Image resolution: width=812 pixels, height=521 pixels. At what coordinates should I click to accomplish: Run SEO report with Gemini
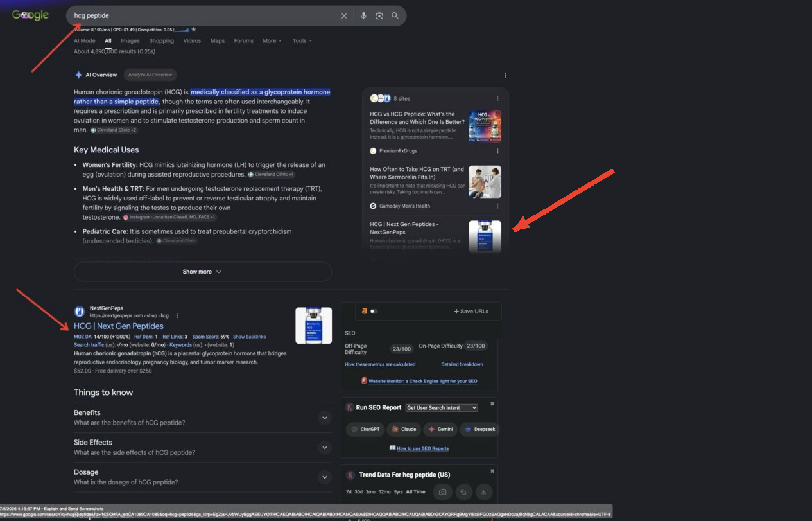[440, 429]
